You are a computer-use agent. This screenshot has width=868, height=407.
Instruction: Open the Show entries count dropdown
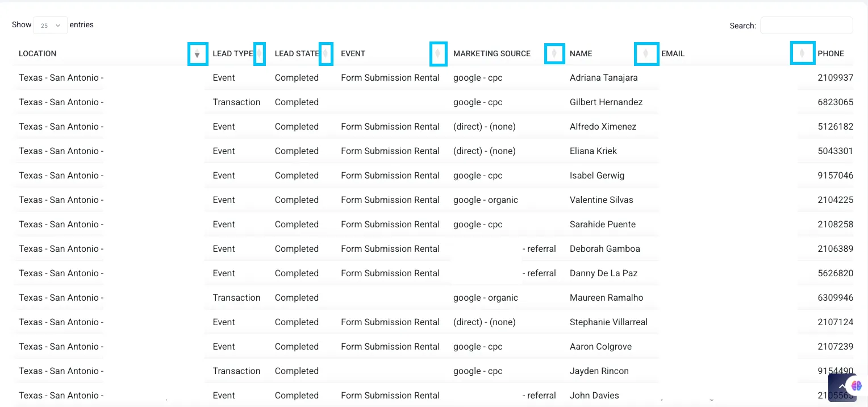click(x=51, y=26)
